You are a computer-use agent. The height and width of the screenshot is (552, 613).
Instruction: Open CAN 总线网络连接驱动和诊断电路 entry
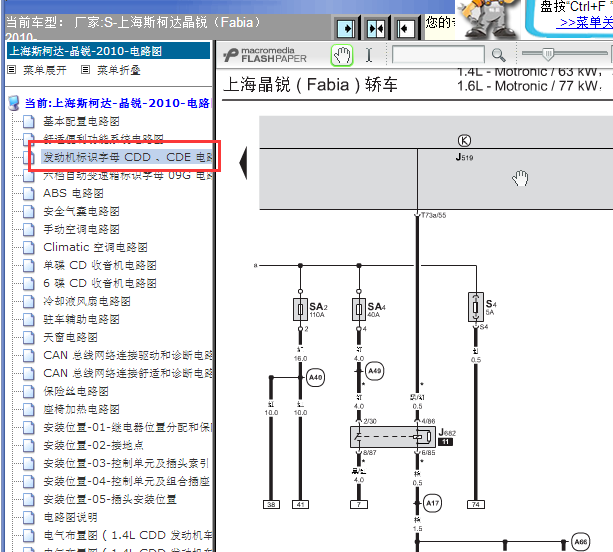coord(127,355)
